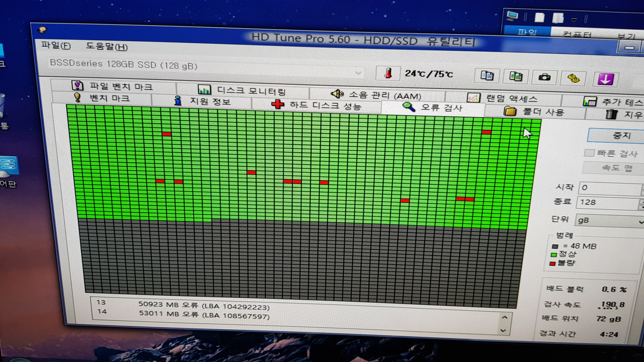Click error log scrollbar down arrow
Viewport: 644px width, 362px height.
(x=503, y=330)
